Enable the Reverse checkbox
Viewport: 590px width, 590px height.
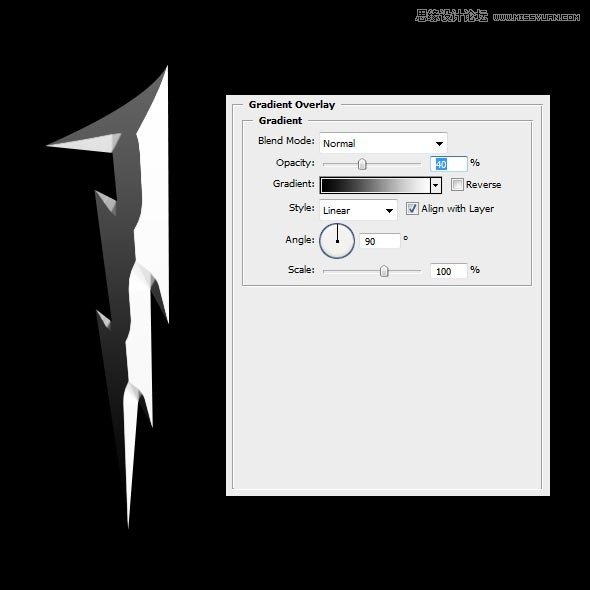457,185
